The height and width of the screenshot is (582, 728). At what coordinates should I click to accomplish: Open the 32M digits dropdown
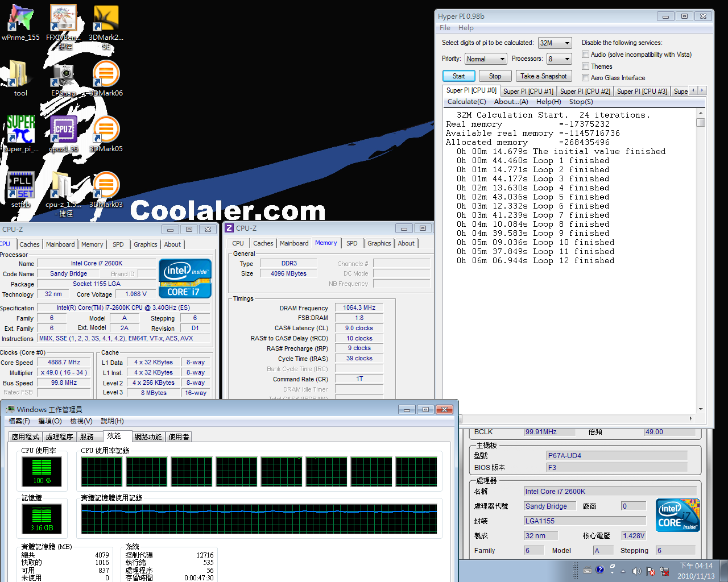[555, 43]
